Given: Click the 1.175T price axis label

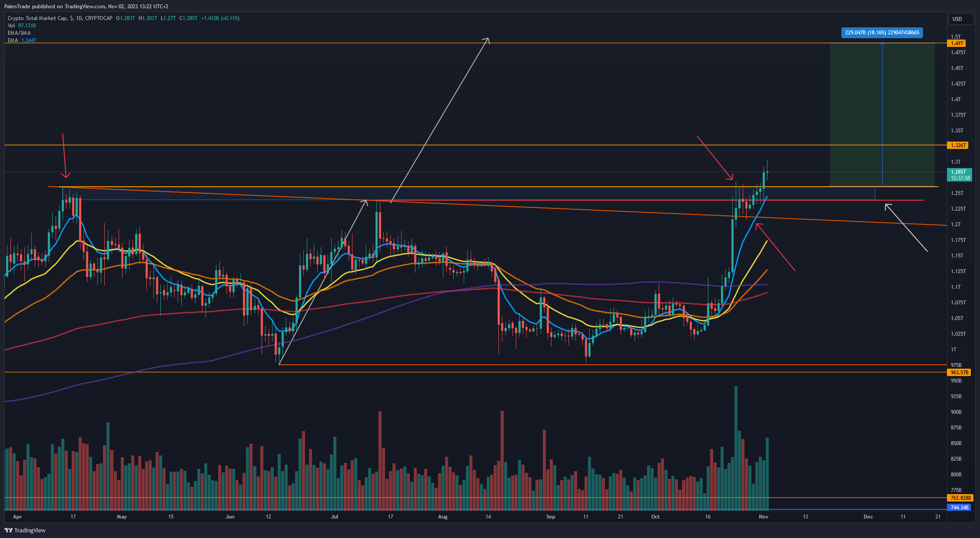Looking at the screenshot, I should [958, 240].
